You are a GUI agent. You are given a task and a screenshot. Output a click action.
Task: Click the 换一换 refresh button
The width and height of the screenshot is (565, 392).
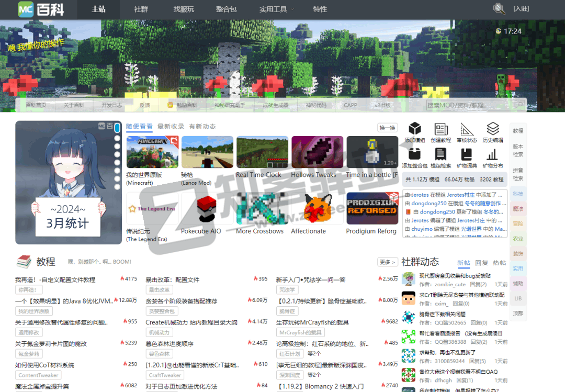[x=387, y=128]
